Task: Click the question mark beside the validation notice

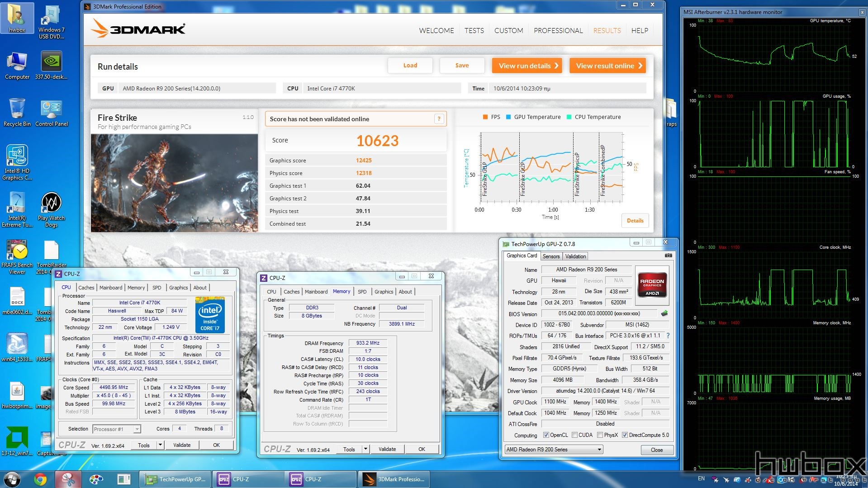Action: [438, 119]
